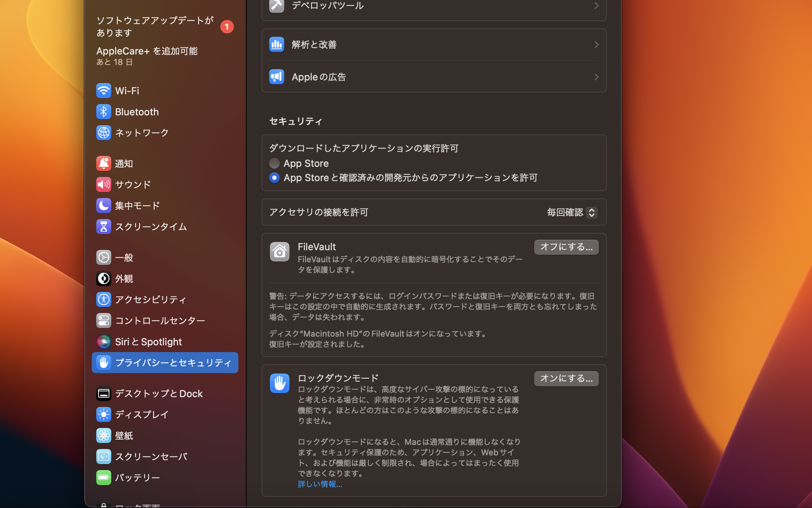Select the App Store only radio button
812x508 pixels.
click(x=274, y=163)
